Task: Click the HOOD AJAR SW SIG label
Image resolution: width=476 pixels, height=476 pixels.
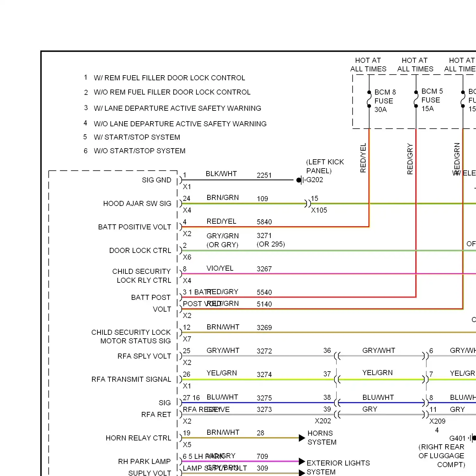Action: point(137,203)
